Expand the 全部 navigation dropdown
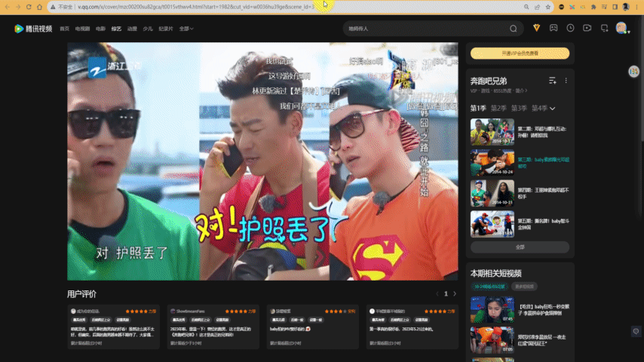 186,29
